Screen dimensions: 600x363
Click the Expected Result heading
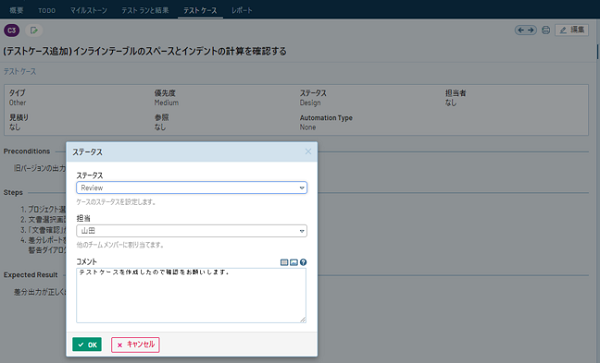31,275
